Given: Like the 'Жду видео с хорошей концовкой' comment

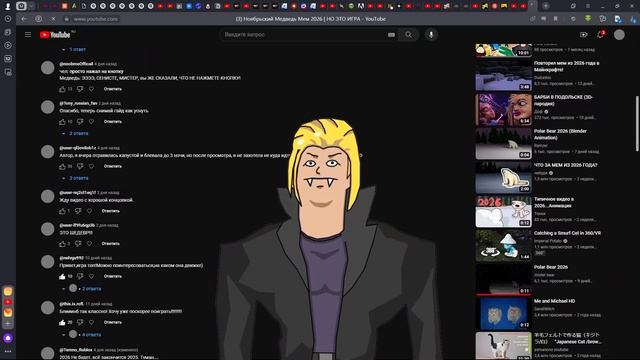Looking at the screenshot, I should pos(62,211).
